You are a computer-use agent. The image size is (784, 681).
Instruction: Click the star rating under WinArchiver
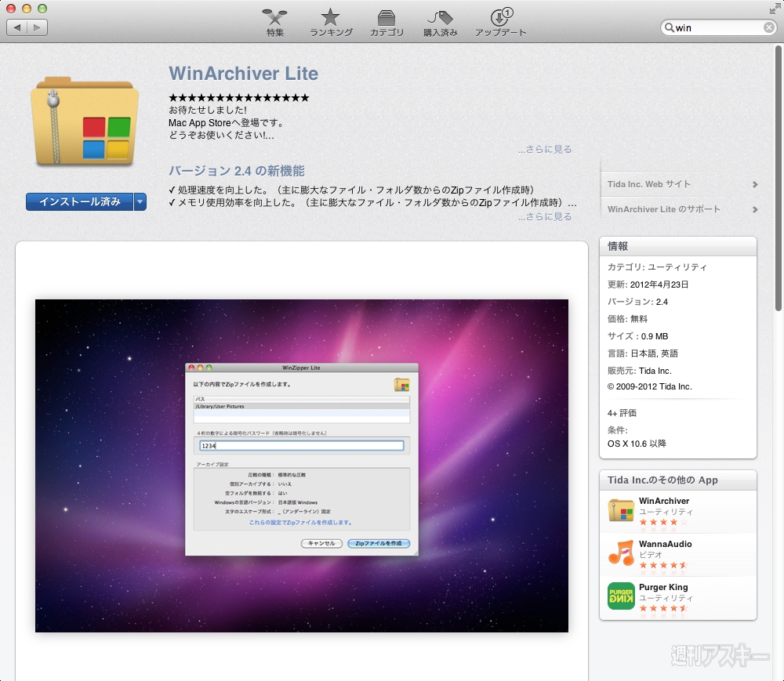(x=663, y=522)
